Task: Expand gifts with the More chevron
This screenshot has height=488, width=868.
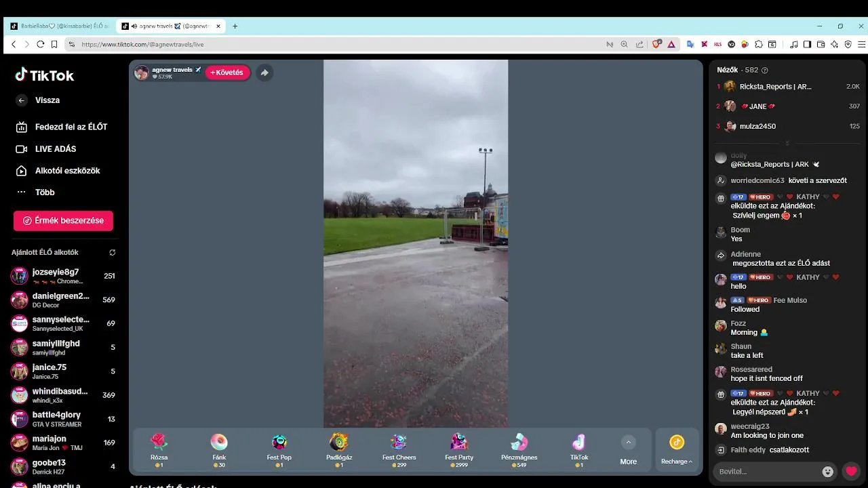Action: coord(629,443)
